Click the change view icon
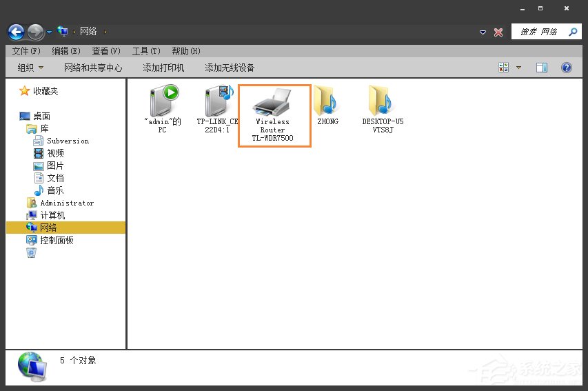The height and width of the screenshot is (391, 588). [x=504, y=68]
